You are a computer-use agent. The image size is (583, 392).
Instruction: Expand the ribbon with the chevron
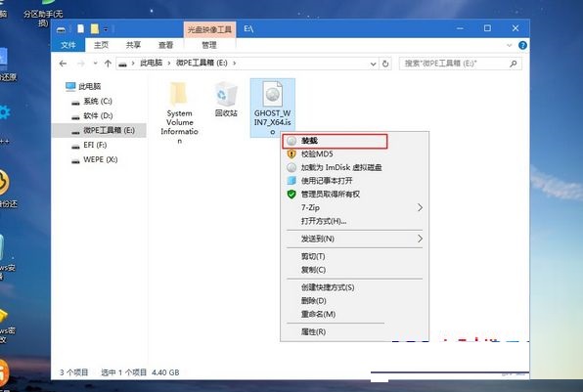pyautogui.click(x=509, y=45)
